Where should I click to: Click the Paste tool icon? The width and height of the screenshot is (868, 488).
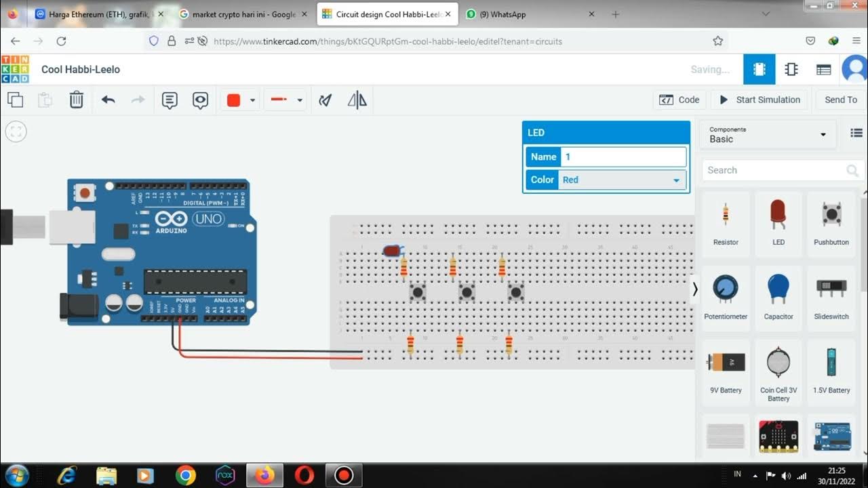tap(45, 100)
